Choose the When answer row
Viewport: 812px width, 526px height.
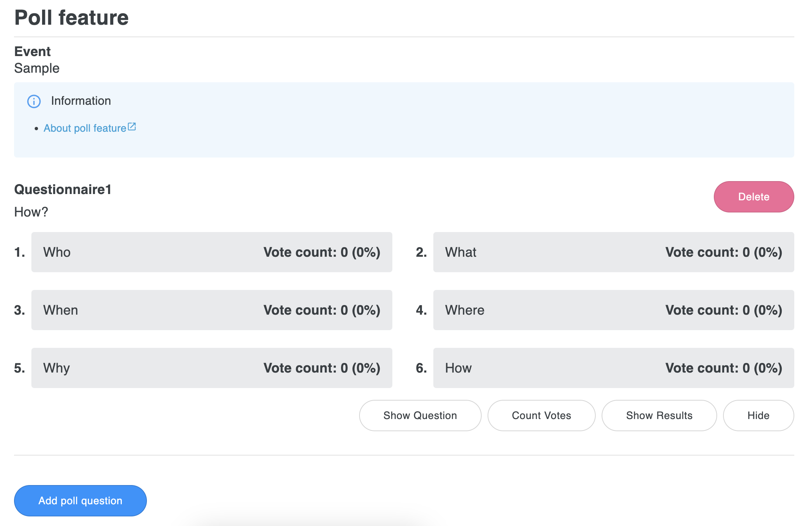211,310
